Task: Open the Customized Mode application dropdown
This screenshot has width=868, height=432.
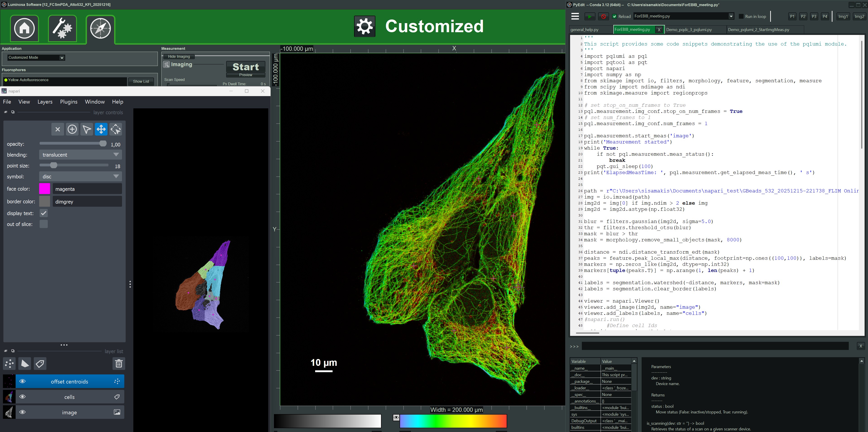Action: 36,58
